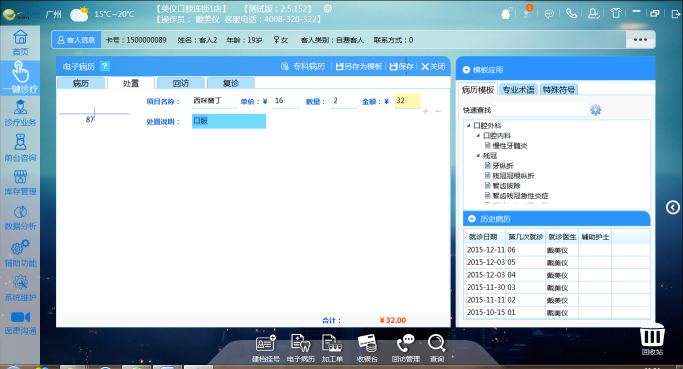Collapse the 口腔外科 tree node
This screenshot has width=683, height=369.
tap(469, 125)
